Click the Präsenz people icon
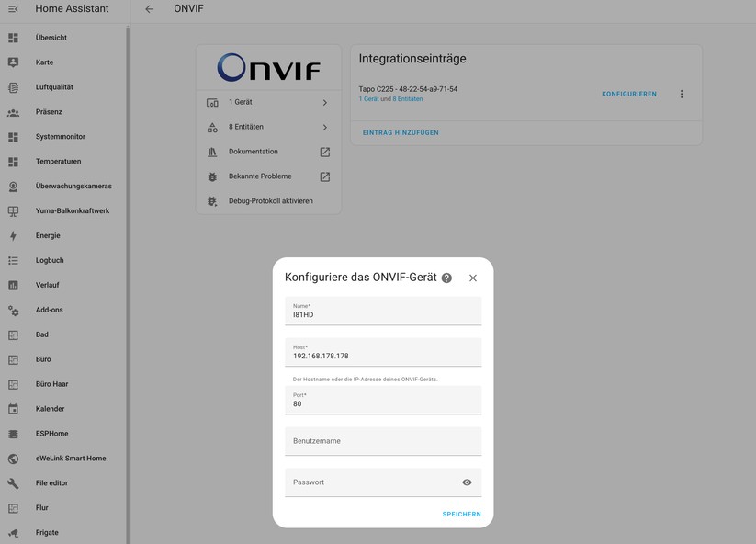Screen dimensions: 756x544 click(x=13, y=112)
